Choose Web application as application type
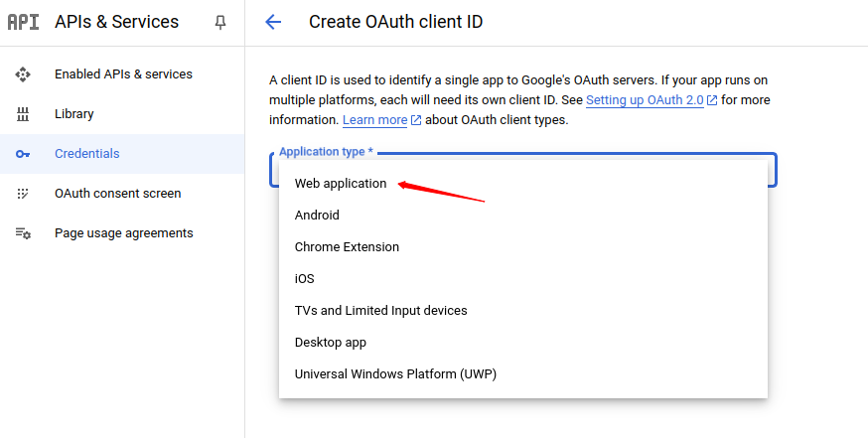This screenshot has width=868, height=438. [x=523, y=184]
